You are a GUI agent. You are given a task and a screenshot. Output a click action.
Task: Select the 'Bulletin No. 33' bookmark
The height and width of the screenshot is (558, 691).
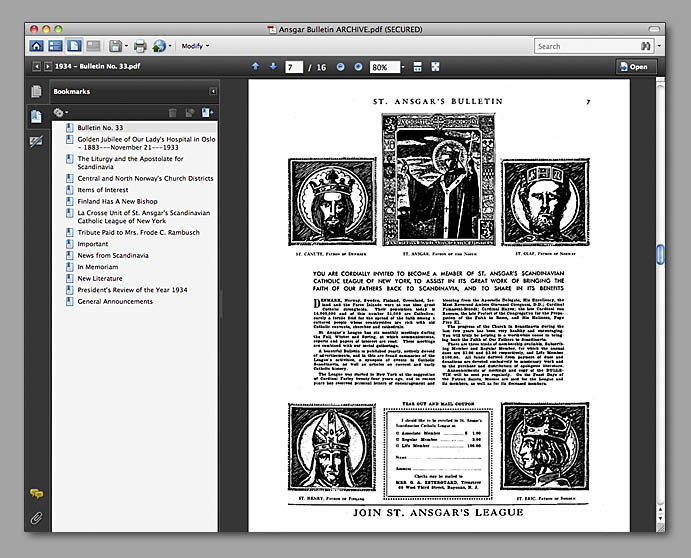(x=100, y=128)
